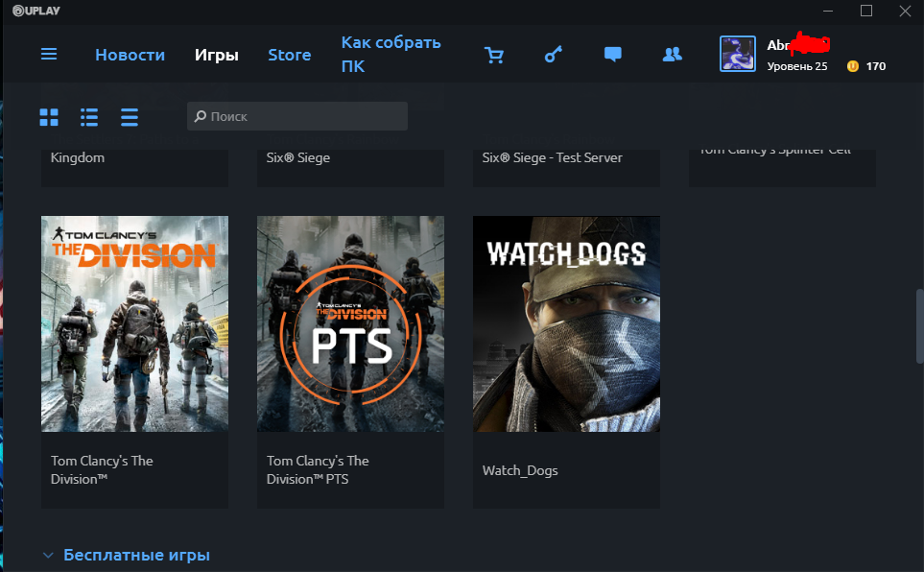Minimize the Uplay window
Screen dimensions: 924x572
[x=828, y=11]
